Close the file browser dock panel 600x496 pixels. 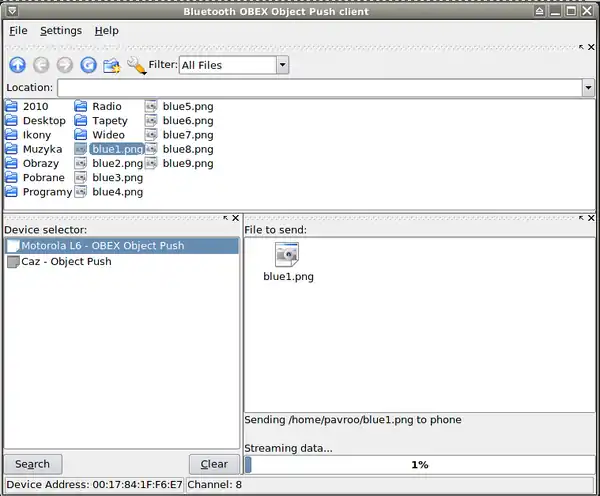(x=591, y=47)
